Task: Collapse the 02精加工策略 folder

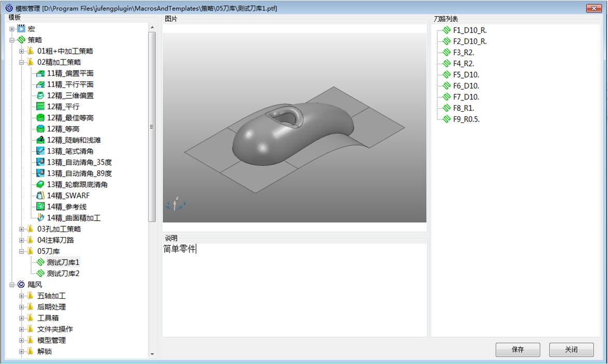Action: click(22, 63)
